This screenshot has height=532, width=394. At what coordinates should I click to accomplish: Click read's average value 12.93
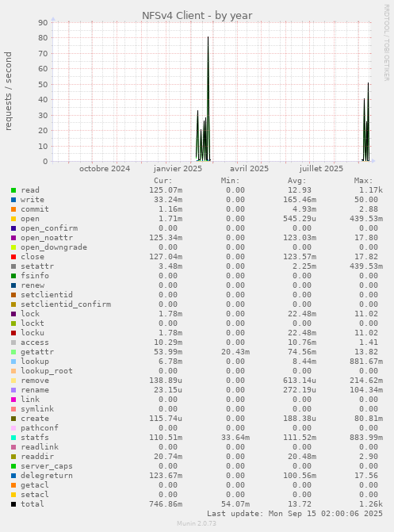coord(300,190)
